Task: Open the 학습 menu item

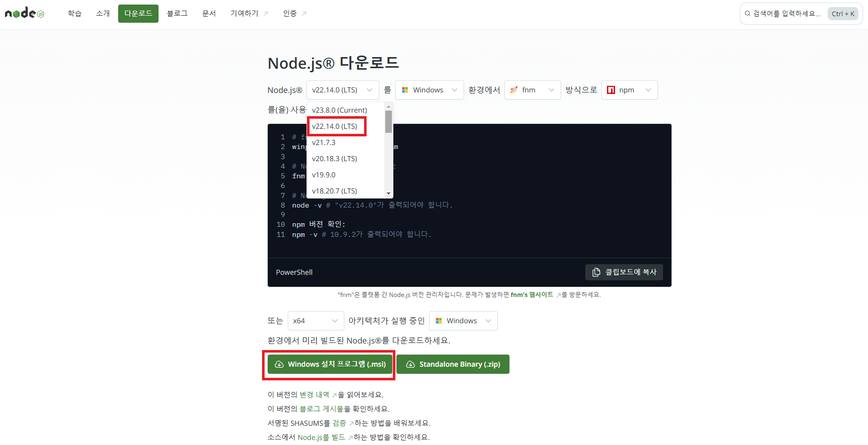Action: 75,14
